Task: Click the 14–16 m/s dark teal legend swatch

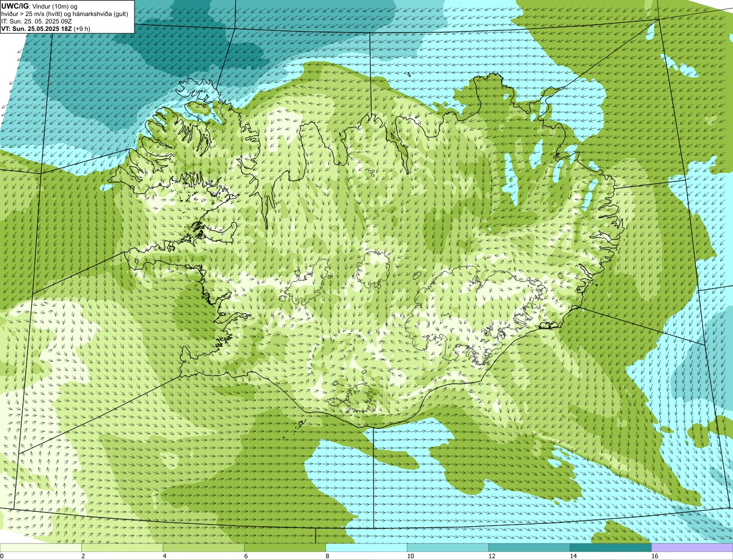Action: (x=610, y=548)
